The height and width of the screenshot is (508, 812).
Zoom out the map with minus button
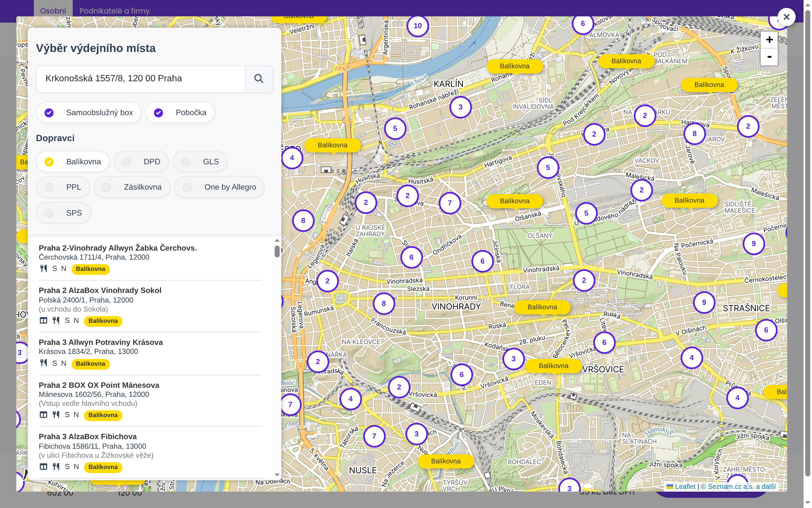click(x=769, y=57)
